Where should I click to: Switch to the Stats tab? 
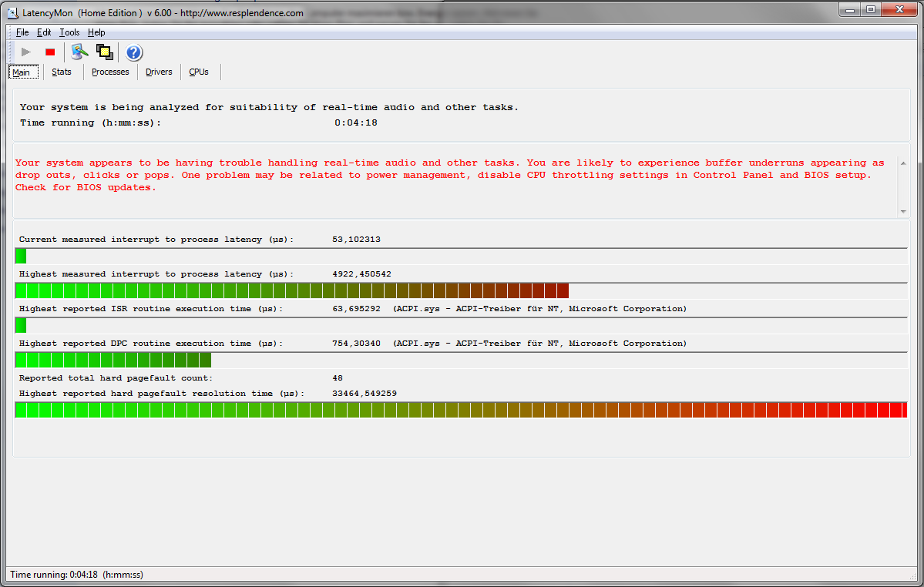pyautogui.click(x=62, y=72)
